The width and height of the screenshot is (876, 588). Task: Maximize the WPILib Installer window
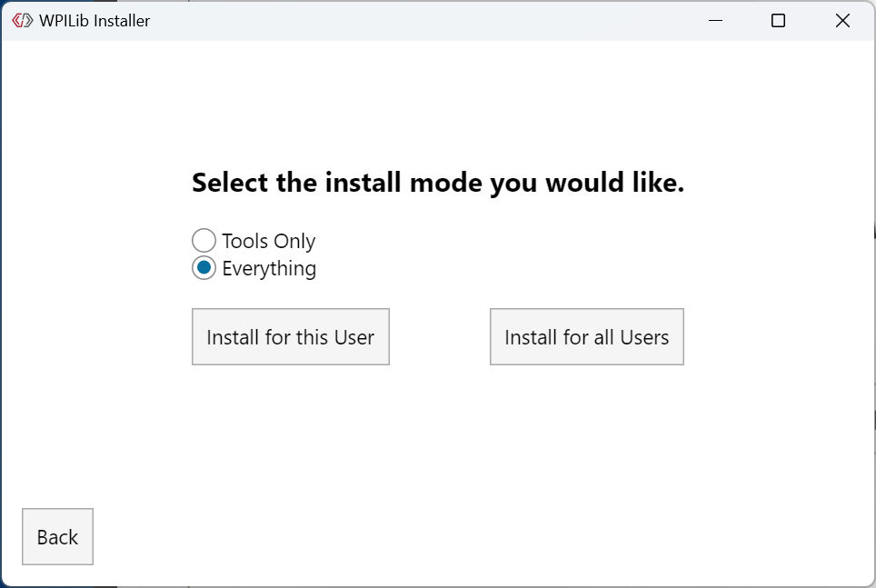tap(778, 20)
